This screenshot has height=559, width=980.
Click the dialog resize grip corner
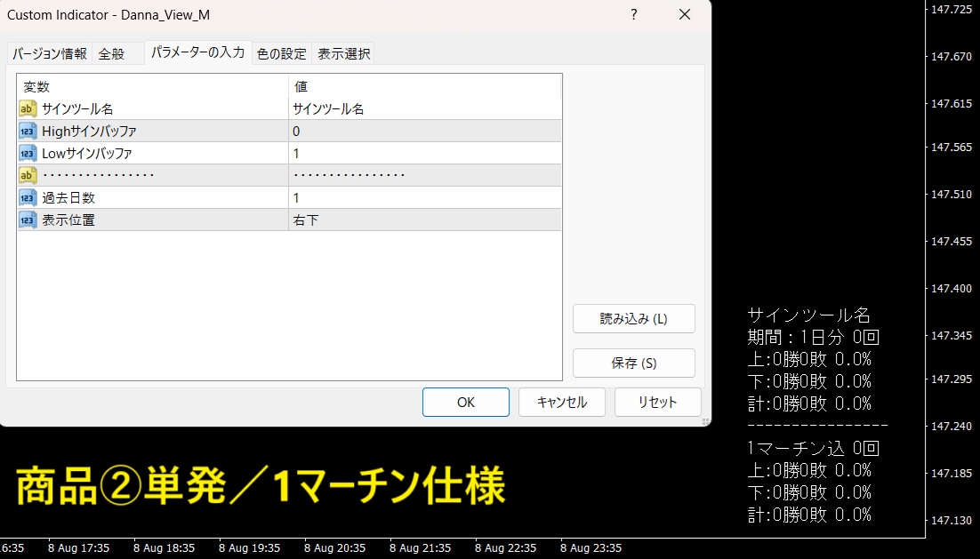705,421
